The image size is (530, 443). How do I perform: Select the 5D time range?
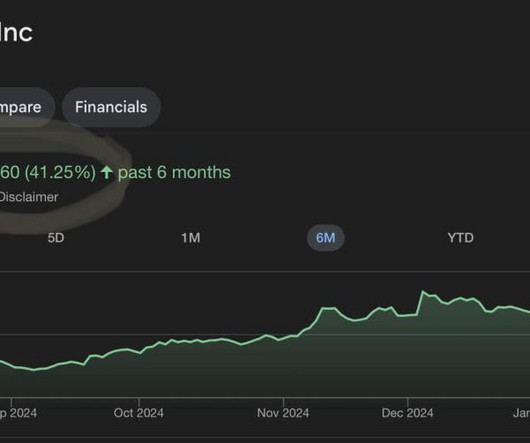click(56, 238)
